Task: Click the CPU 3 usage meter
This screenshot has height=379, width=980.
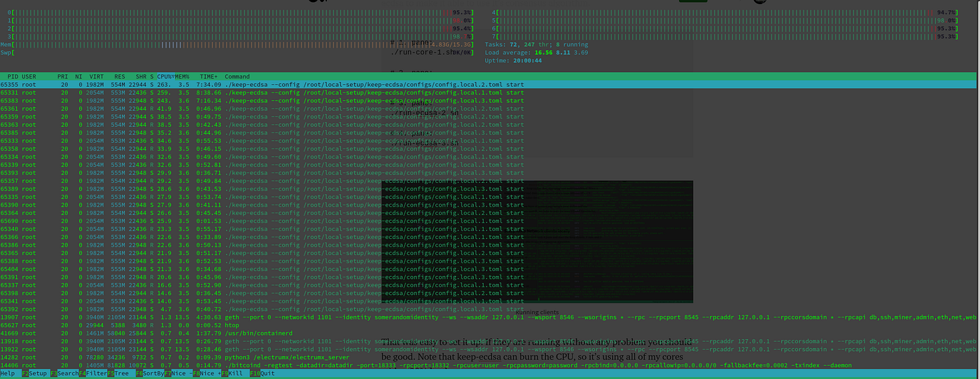Action: pyautogui.click(x=241, y=36)
